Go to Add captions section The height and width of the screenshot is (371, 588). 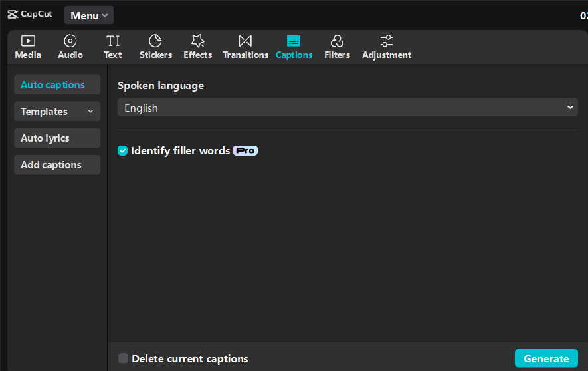click(x=56, y=165)
